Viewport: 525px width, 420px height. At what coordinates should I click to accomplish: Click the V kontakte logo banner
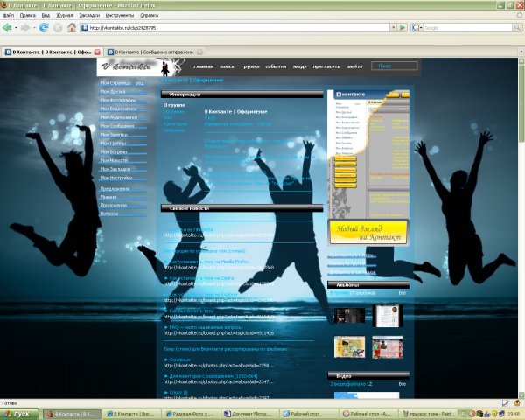pyautogui.click(x=141, y=66)
